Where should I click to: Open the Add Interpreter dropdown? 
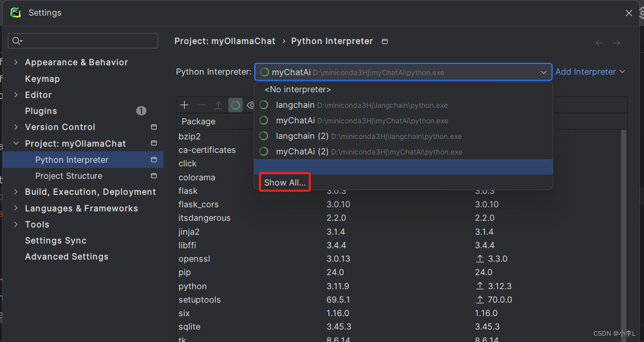590,72
